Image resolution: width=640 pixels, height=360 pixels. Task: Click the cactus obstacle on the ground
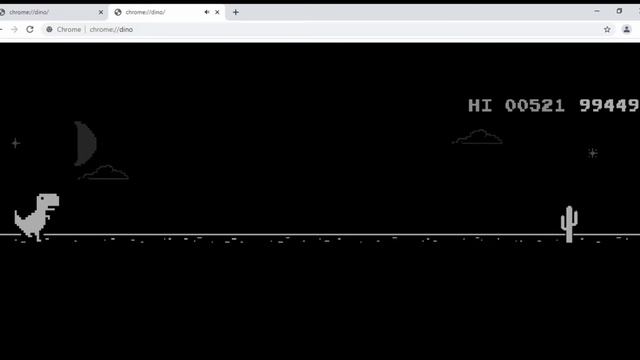click(x=569, y=224)
